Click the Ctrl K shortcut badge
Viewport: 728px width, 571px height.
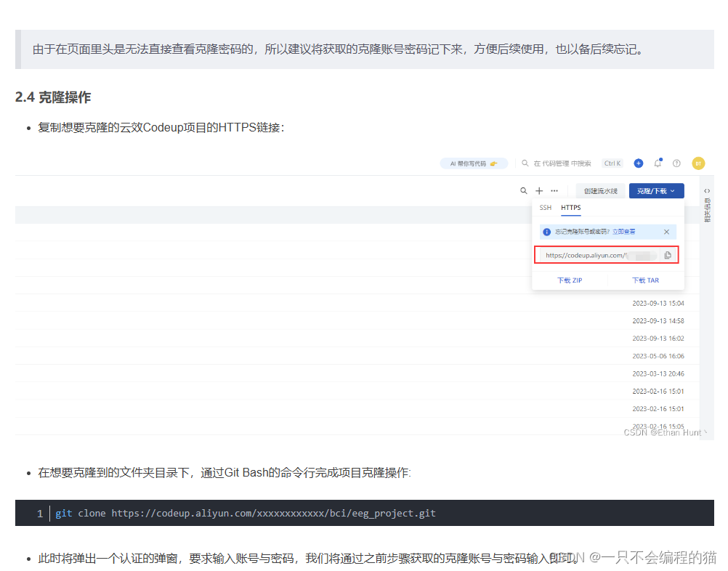tap(612, 163)
